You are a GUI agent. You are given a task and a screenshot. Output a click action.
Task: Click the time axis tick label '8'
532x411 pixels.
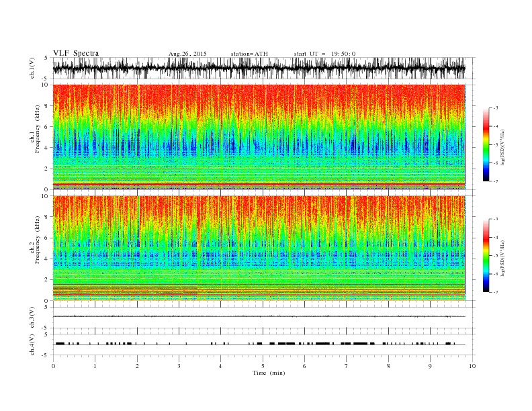pos(388,366)
